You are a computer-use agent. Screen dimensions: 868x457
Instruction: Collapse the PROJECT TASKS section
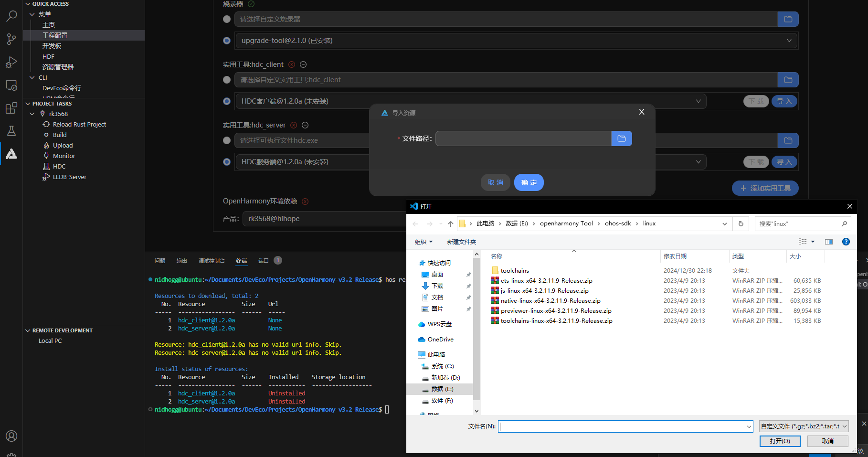pos(28,104)
